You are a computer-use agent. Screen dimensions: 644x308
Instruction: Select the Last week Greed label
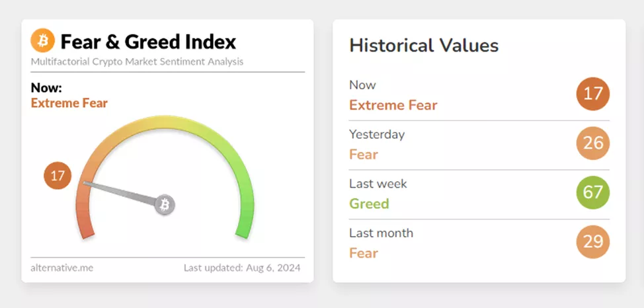369,204
